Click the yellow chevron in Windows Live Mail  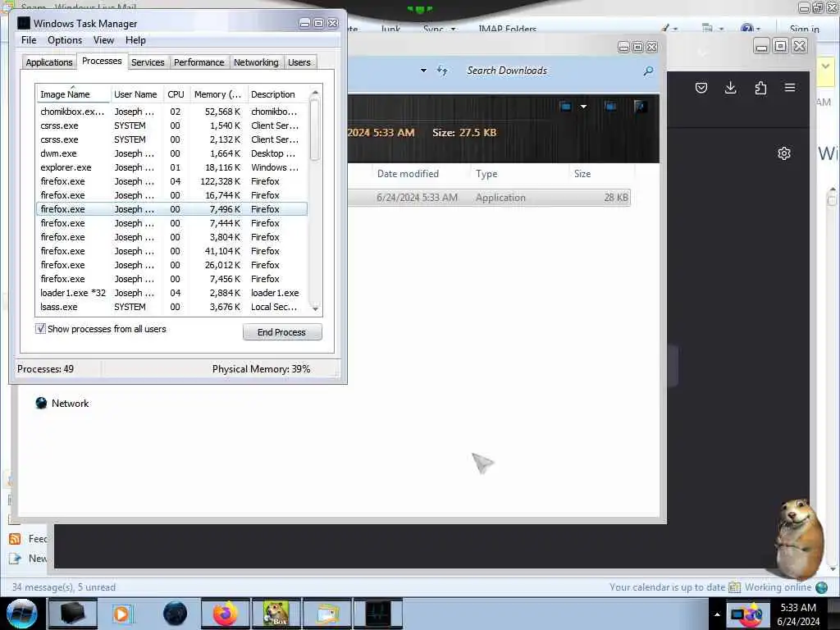tap(825, 66)
